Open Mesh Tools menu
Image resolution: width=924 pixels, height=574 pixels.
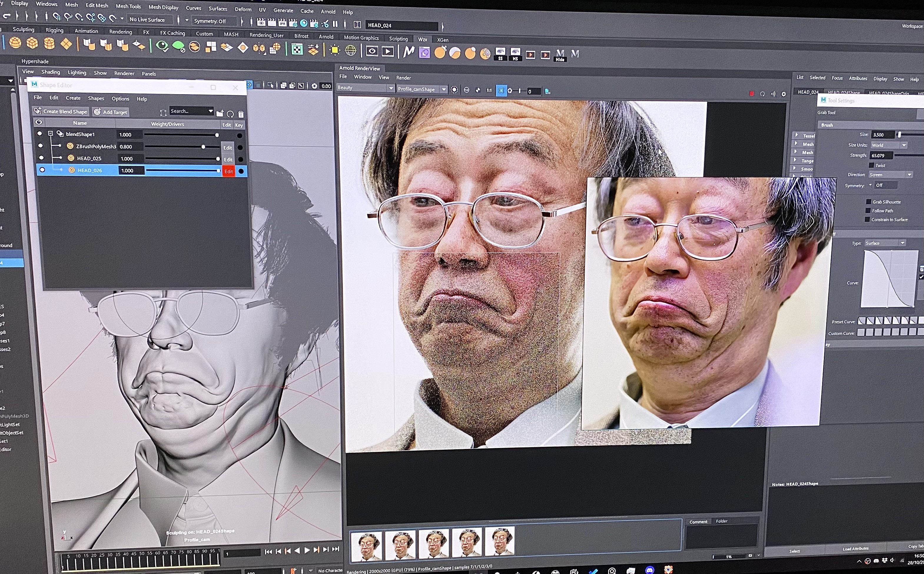click(x=128, y=6)
